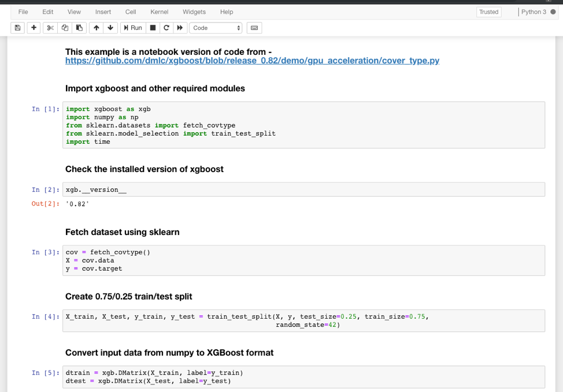Interrupt the kernel using the stop icon
The height and width of the screenshot is (392, 563).
151,27
